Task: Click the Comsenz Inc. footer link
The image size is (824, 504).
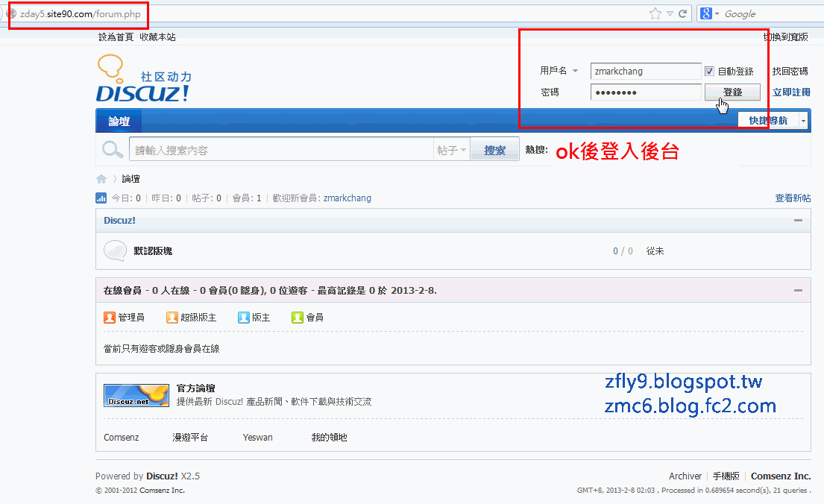Action: click(781, 476)
